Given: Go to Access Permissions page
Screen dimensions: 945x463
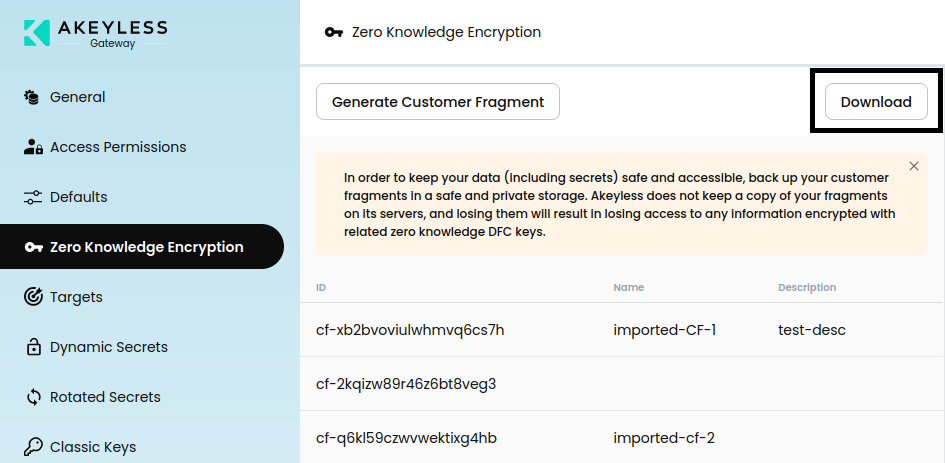Looking at the screenshot, I should [x=118, y=147].
